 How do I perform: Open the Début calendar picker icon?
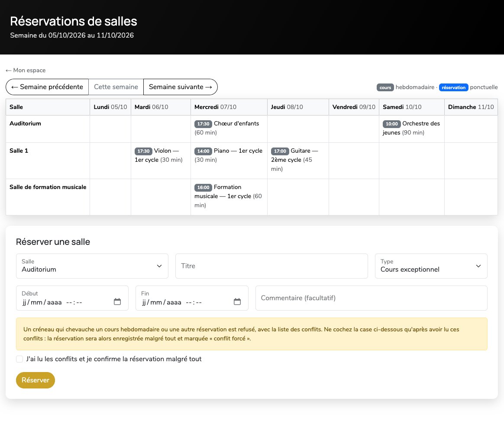pyautogui.click(x=117, y=302)
